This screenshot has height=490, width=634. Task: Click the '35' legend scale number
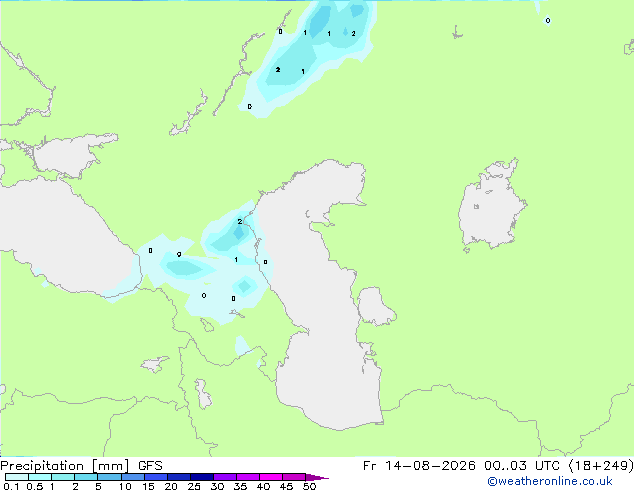tap(240, 486)
